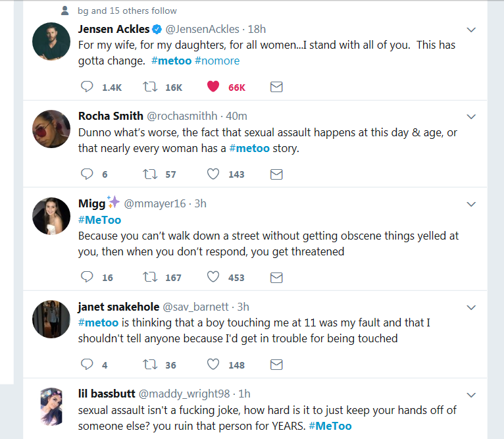Open the #nomore hashtag link
504x439 pixels.
(x=217, y=61)
